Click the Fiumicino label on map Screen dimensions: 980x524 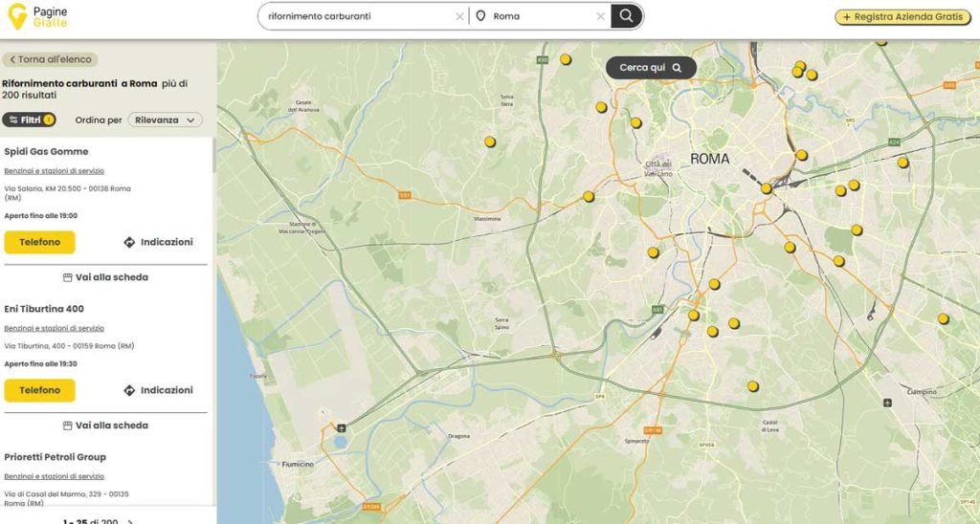pos(298,464)
